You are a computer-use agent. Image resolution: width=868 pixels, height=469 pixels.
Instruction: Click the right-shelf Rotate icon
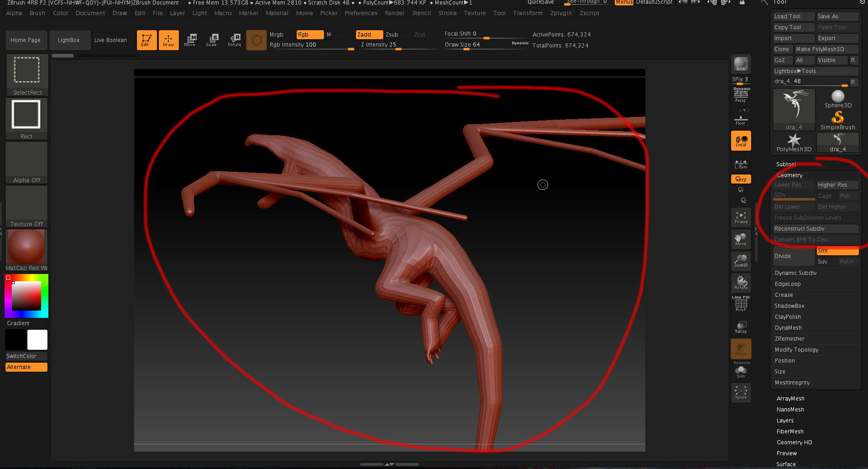[x=741, y=283]
